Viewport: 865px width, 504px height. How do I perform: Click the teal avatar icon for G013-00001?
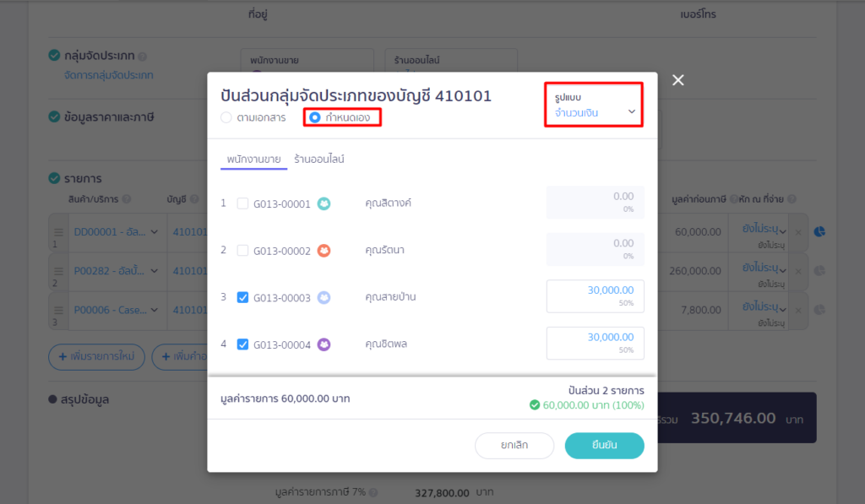pyautogui.click(x=324, y=203)
